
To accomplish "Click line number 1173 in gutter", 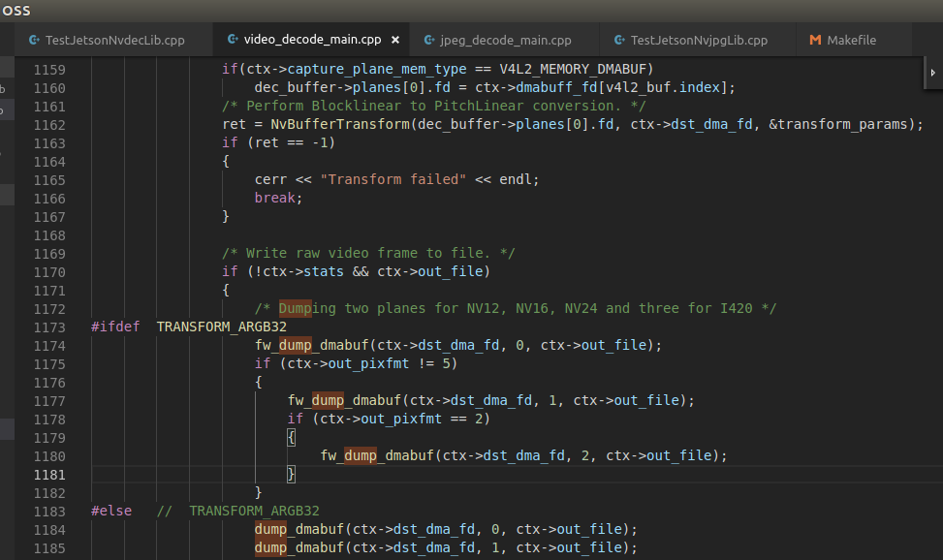I will pos(49,327).
